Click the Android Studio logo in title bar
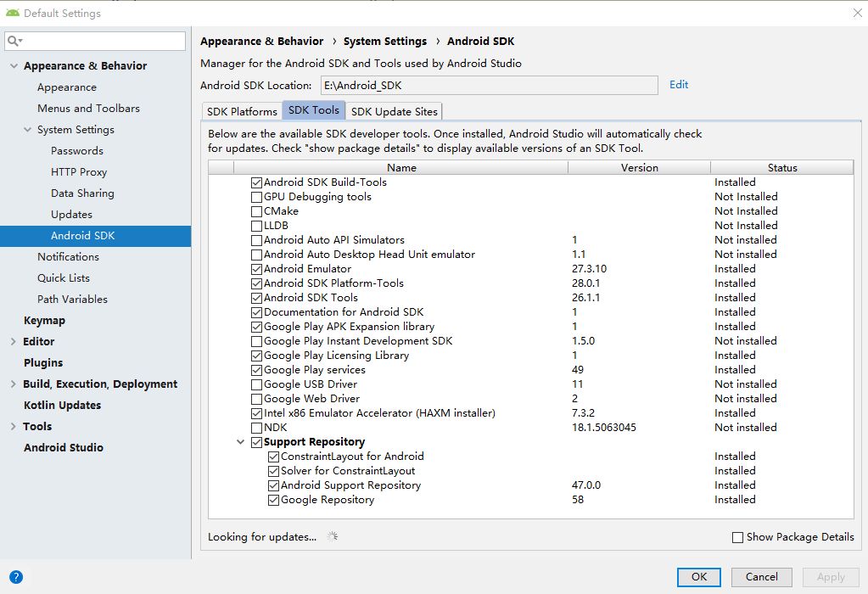Viewport: 868px width, 594px height. tap(13, 13)
